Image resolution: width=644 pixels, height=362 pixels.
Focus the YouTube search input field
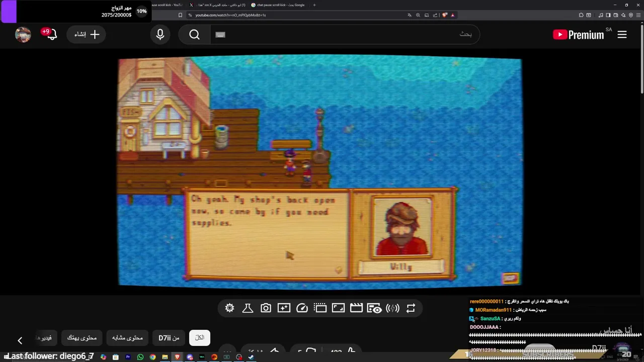click(x=345, y=35)
